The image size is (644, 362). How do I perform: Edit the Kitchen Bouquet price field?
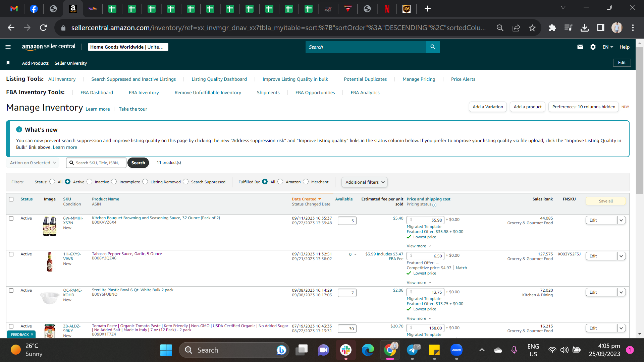tap(425, 220)
